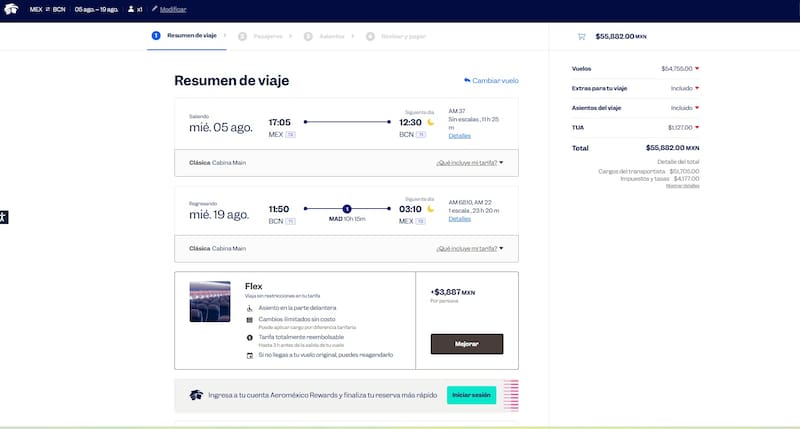Viewport: 800px width, 429px height.
Task: Click the MEX BCN route text in header
Action: click(x=47, y=9)
